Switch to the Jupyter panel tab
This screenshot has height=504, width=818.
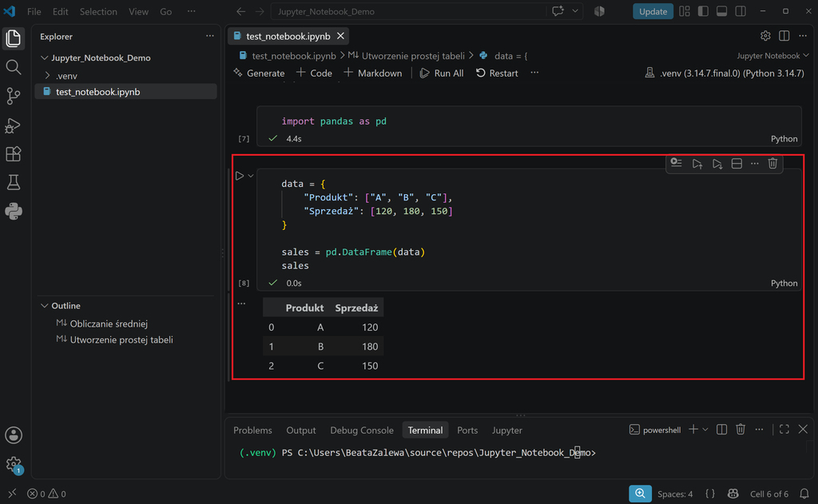[x=506, y=430]
